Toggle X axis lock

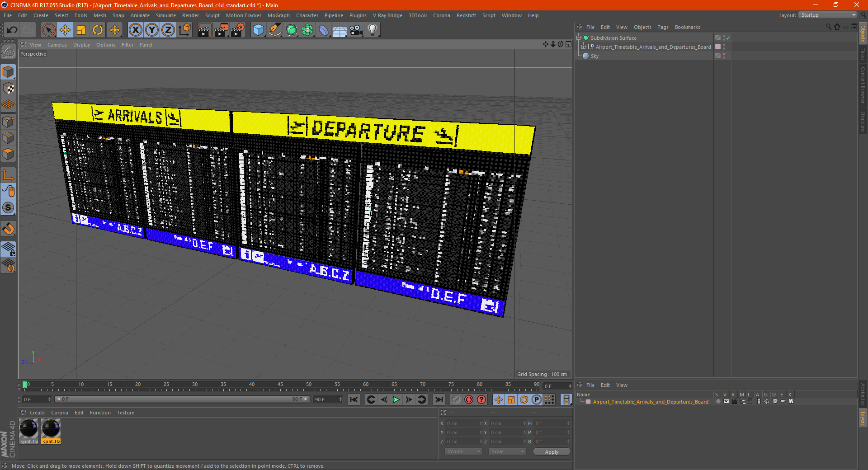pyautogui.click(x=135, y=30)
